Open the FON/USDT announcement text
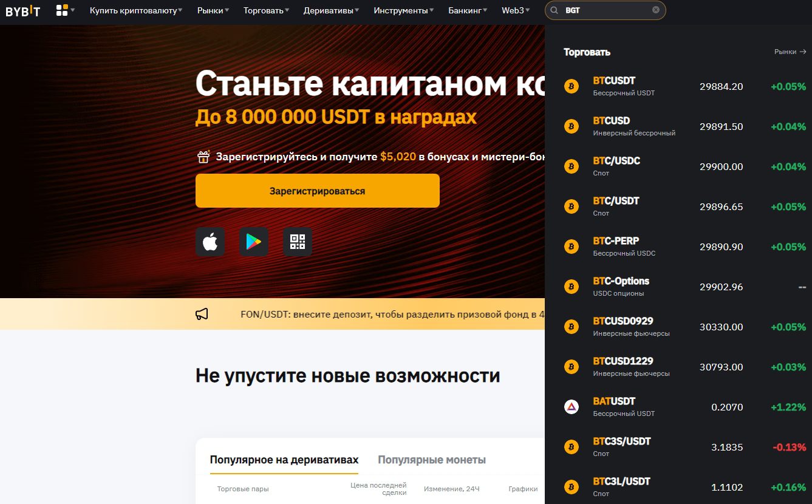 (392, 314)
